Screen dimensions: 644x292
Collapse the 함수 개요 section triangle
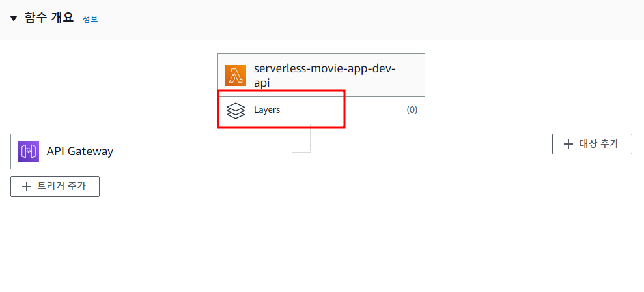pos(14,18)
